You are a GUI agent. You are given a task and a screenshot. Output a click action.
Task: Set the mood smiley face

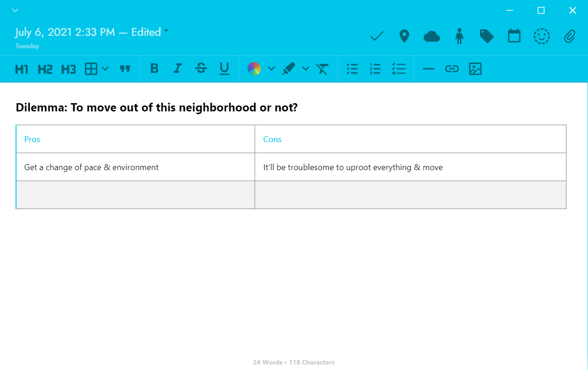(x=542, y=36)
